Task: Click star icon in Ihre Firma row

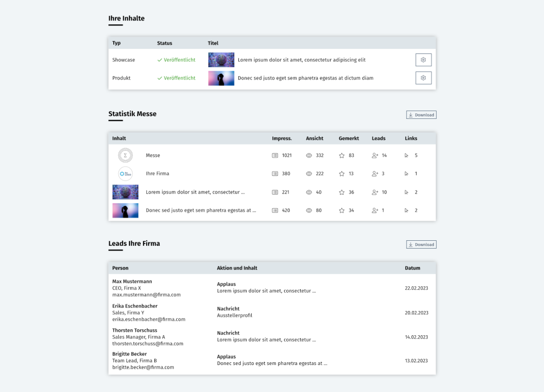Action: pyautogui.click(x=342, y=174)
